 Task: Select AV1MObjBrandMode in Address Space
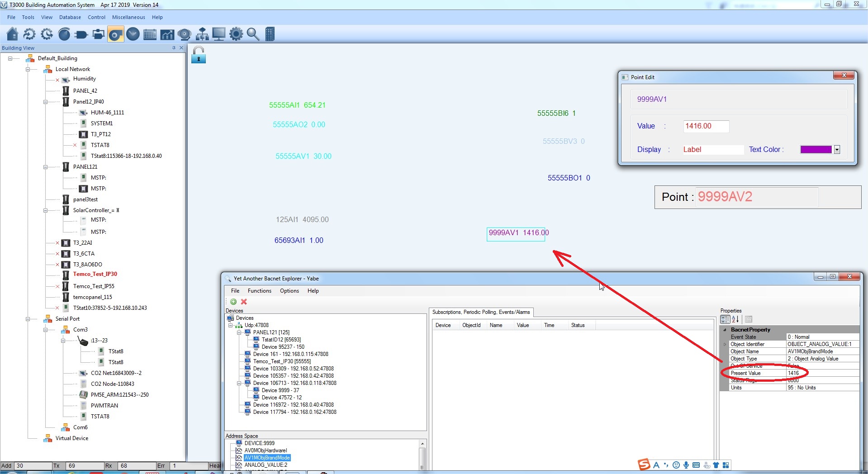(x=267, y=458)
